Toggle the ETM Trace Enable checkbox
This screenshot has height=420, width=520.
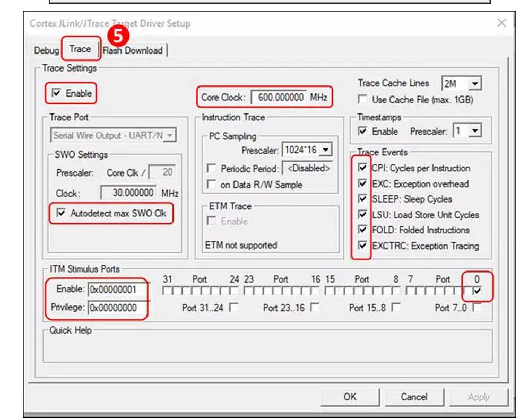pos(211,221)
